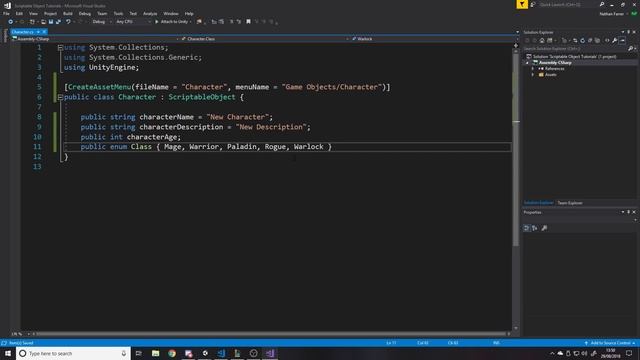Click the Solution Explorer Refresh icon
This screenshot has width=640, height=360.
[582, 40]
